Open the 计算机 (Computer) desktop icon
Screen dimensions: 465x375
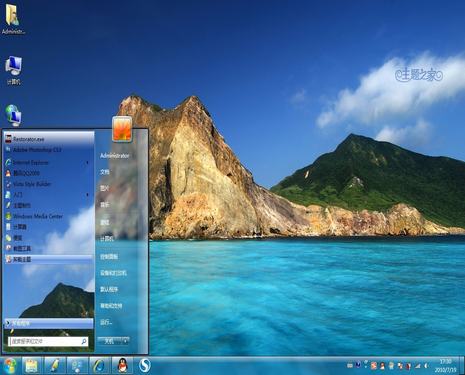13,70
